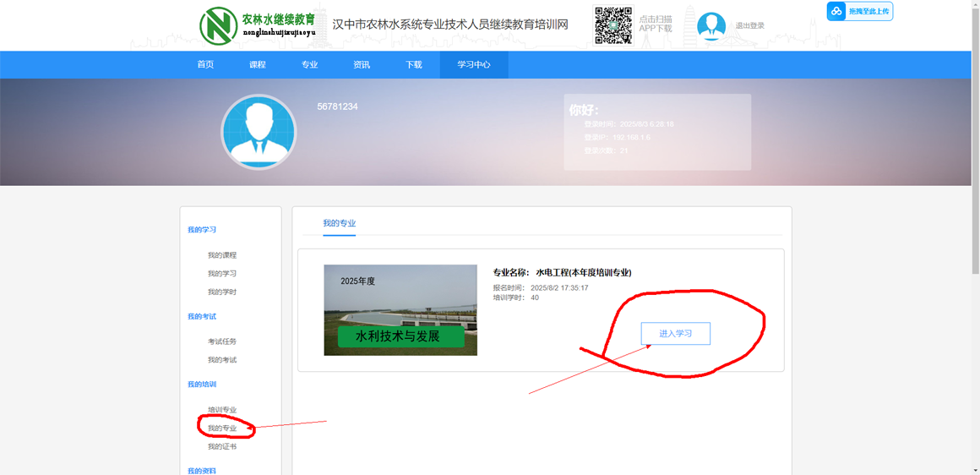980x475 pixels.
Task: Click the blue cloud upload icon
Action: tap(836, 11)
